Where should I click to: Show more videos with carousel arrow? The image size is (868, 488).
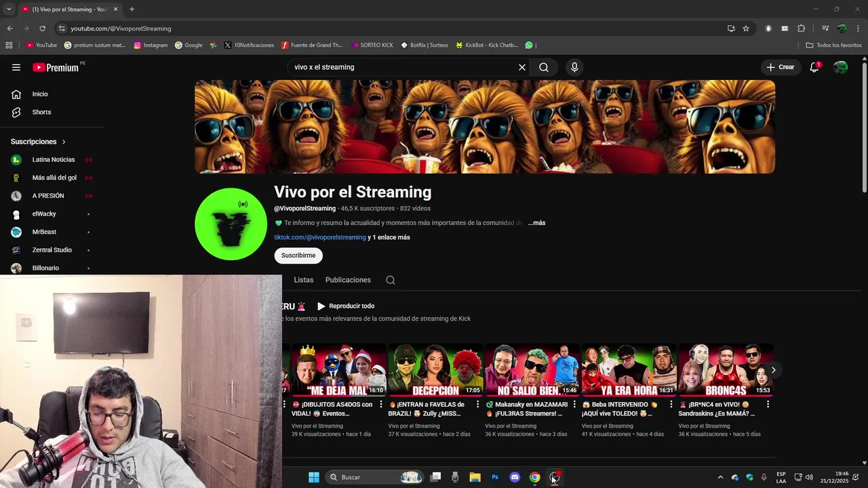tap(773, 370)
